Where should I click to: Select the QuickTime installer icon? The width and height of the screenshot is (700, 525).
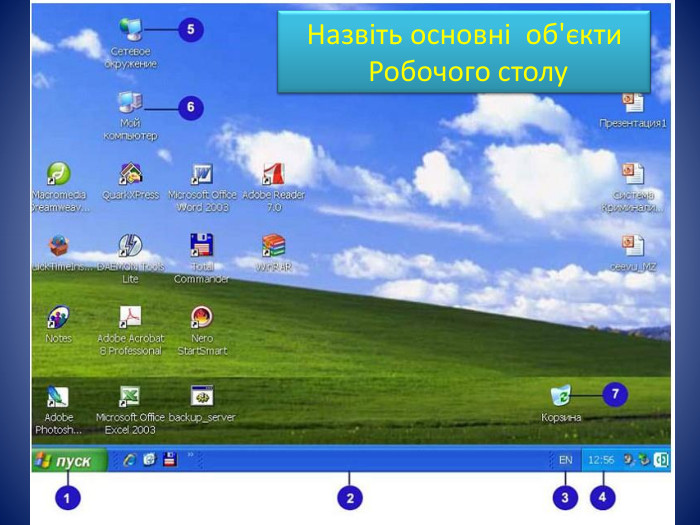coord(58,246)
